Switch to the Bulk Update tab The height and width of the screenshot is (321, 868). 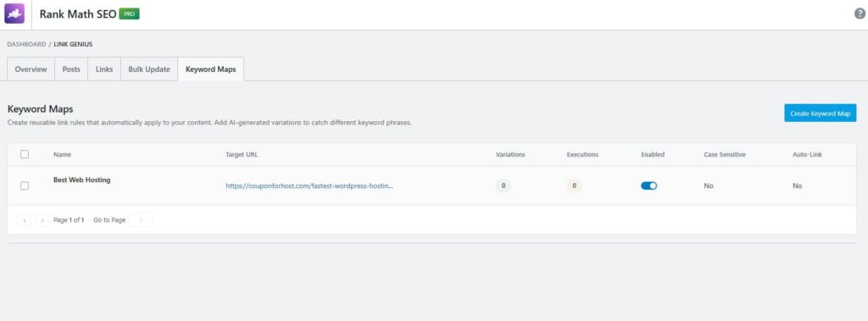point(149,69)
